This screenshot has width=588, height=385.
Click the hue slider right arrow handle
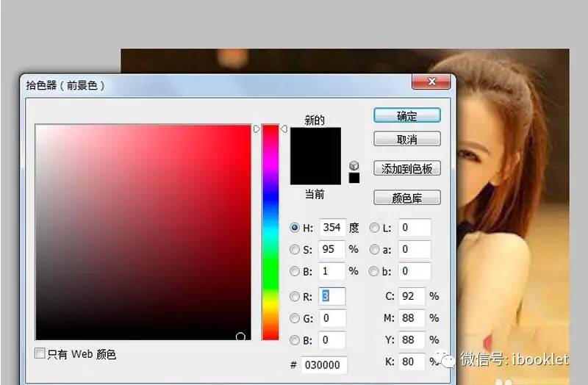click(x=284, y=129)
